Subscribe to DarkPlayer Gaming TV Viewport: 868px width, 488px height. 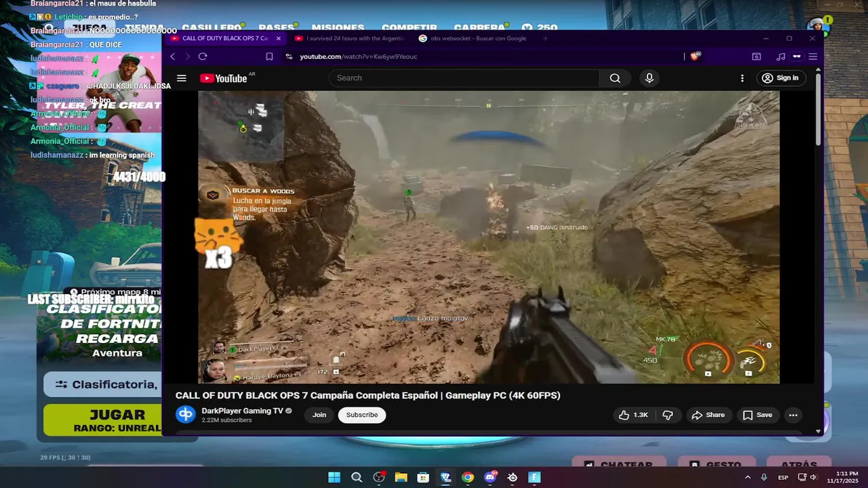[362, 415]
